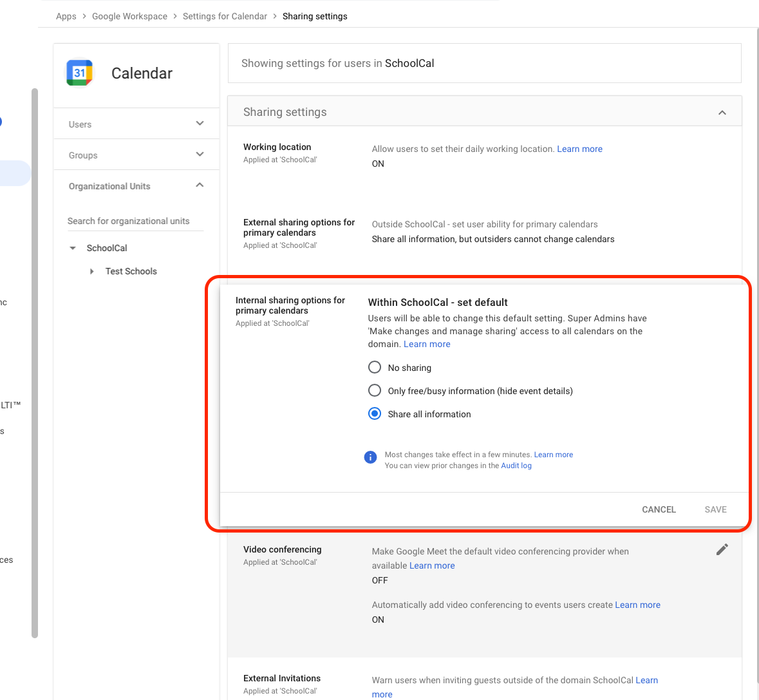Viewport: 759px width, 700px height.
Task: Open Learn more for Google Meet default provider
Action: coord(432,565)
